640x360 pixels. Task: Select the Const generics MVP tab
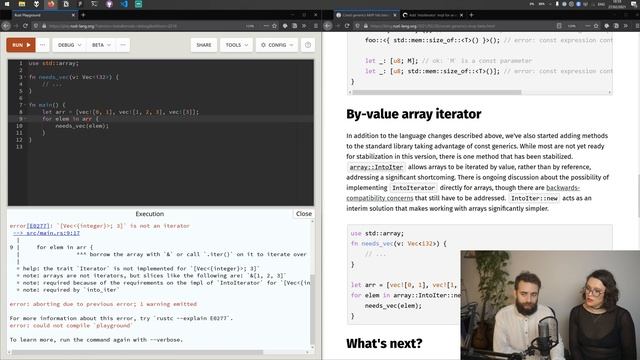(x=366, y=15)
